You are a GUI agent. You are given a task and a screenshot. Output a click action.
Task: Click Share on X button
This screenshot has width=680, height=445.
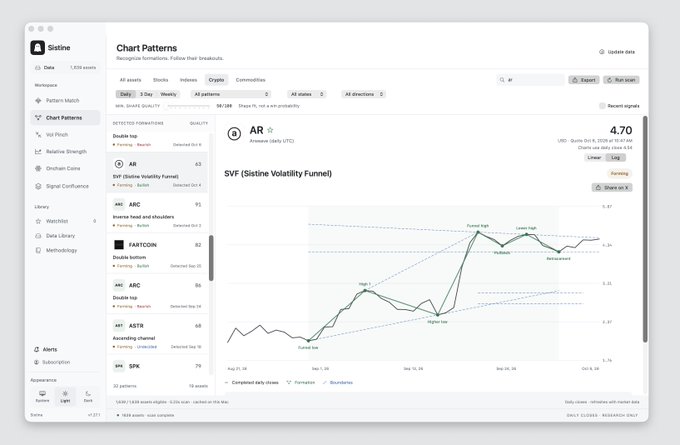pyautogui.click(x=612, y=187)
